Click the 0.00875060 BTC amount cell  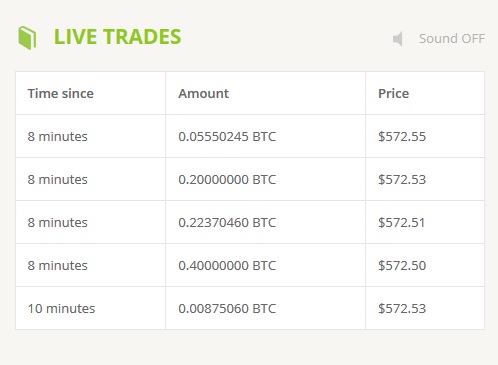point(265,308)
